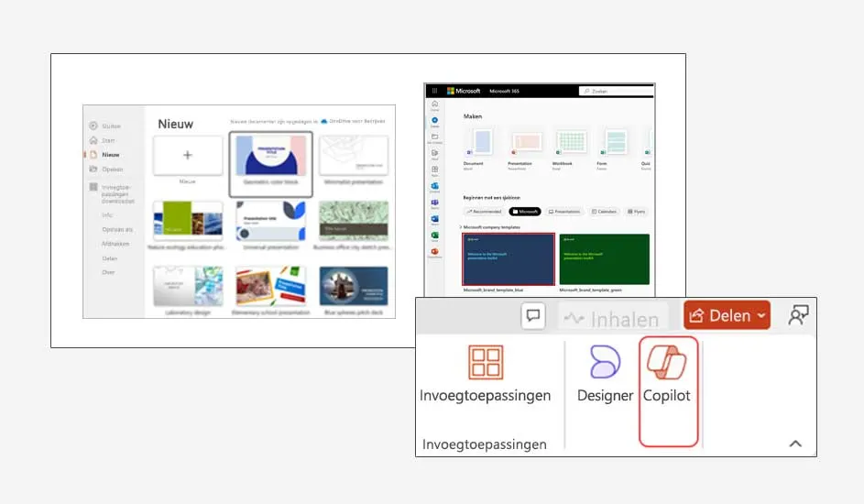The image size is (864, 504).
Task: Open the comments speech bubble icon
Action: pyautogui.click(x=533, y=315)
